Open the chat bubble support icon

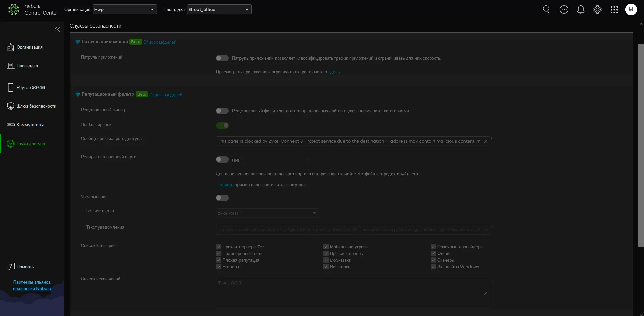(564, 9)
